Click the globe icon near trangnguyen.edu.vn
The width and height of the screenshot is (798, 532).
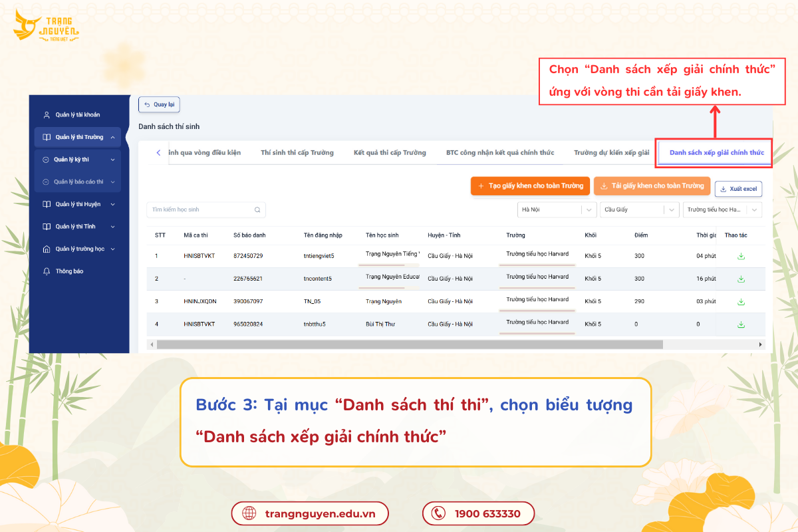click(x=249, y=513)
